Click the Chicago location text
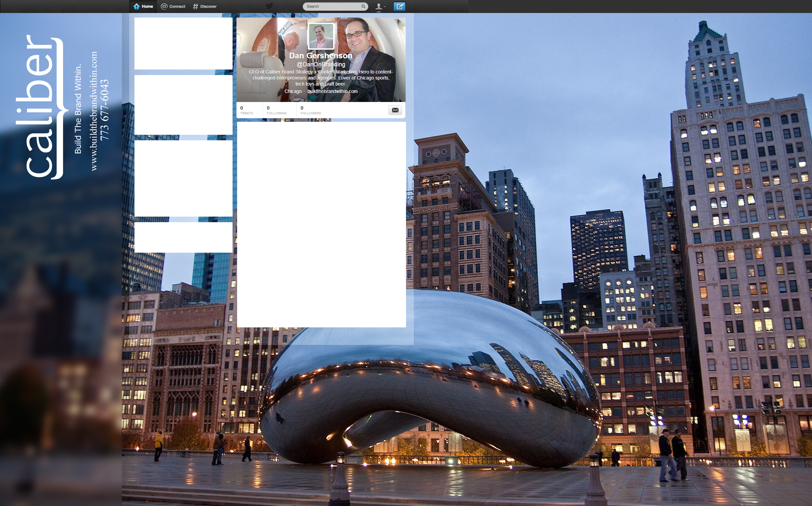The width and height of the screenshot is (812, 506). pyautogui.click(x=293, y=91)
